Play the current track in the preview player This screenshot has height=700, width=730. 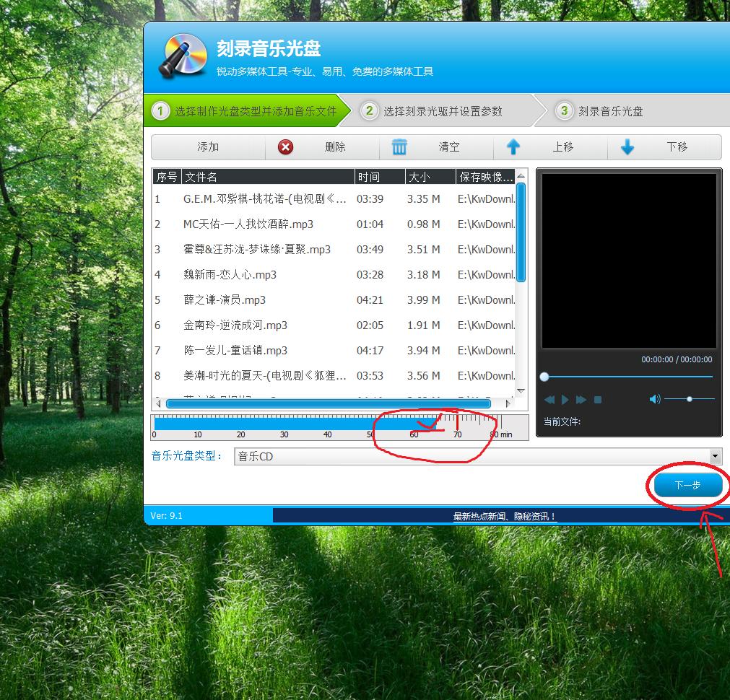565,399
